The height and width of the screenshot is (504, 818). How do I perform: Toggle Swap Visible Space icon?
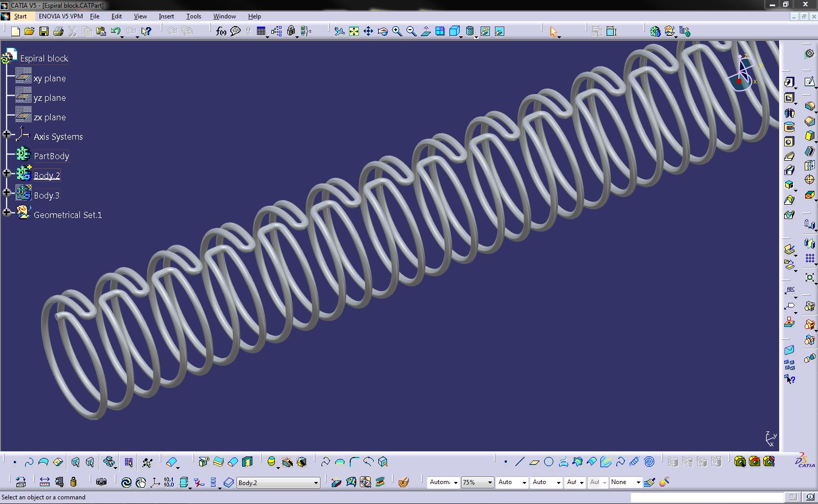pyautogui.click(x=499, y=32)
